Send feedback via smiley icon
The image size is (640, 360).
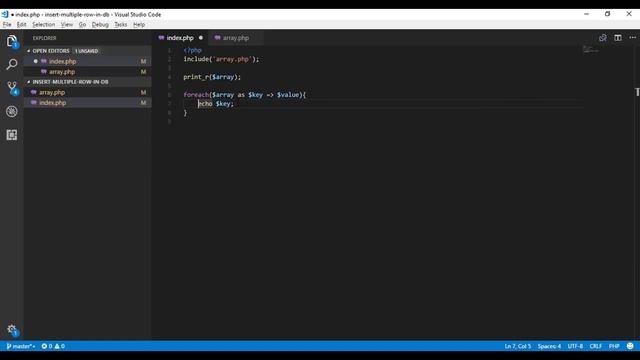pos(630,346)
